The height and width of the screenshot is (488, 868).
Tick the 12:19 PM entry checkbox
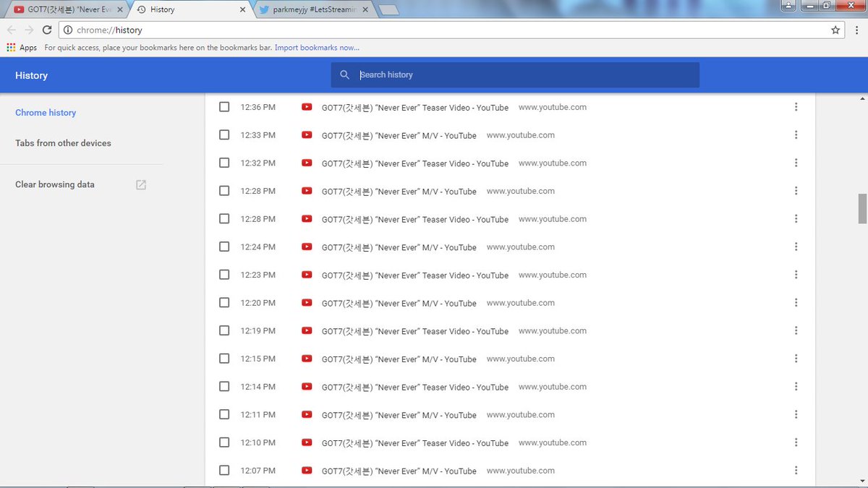pos(224,330)
